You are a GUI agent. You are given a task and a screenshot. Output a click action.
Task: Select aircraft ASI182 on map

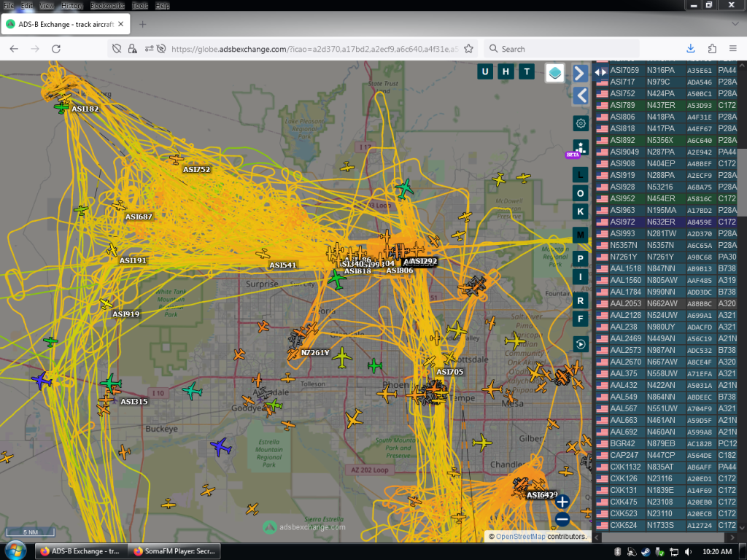click(x=61, y=108)
